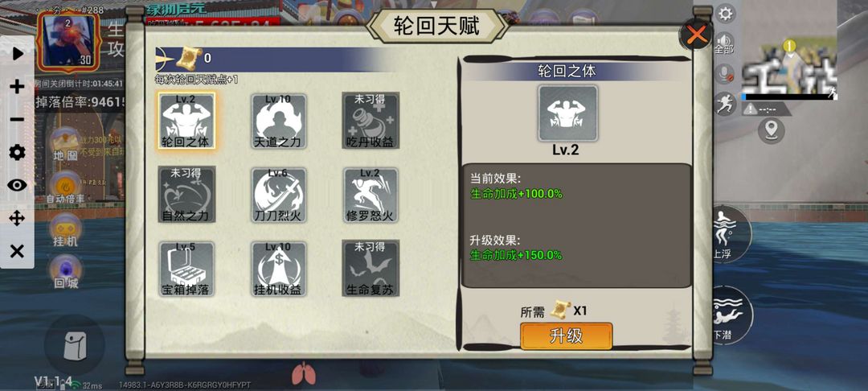Choose the 刀刀烈火 talent icon
The height and width of the screenshot is (391, 868).
pyautogui.click(x=279, y=195)
